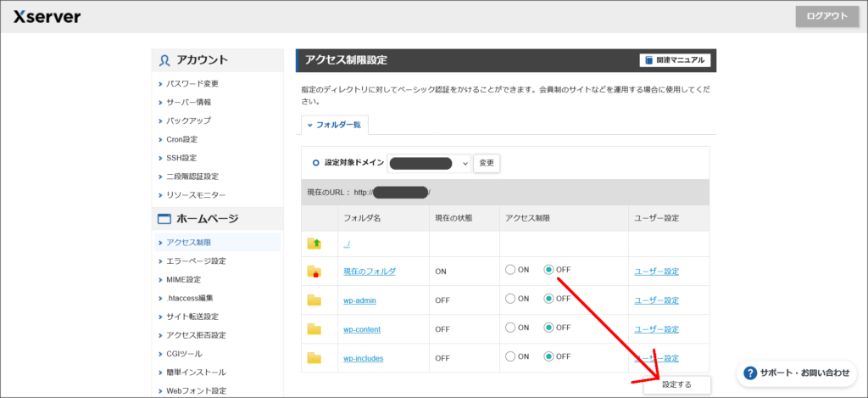The width and height of the screenshot is (868, 398).
Task: Open the ../ parent folder link
Action: pyautogui.click(x=347, y=244)
